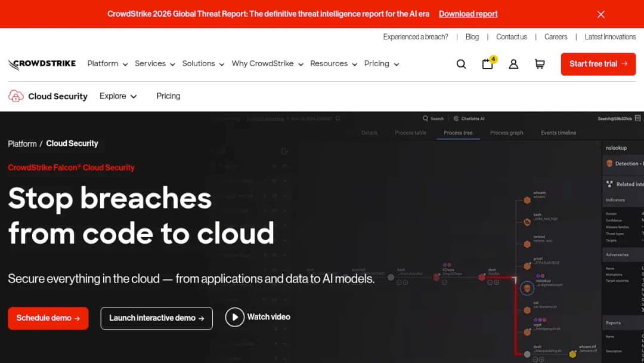
Task: Open the Latest Innovations link
Action: [x=610, y=37]
